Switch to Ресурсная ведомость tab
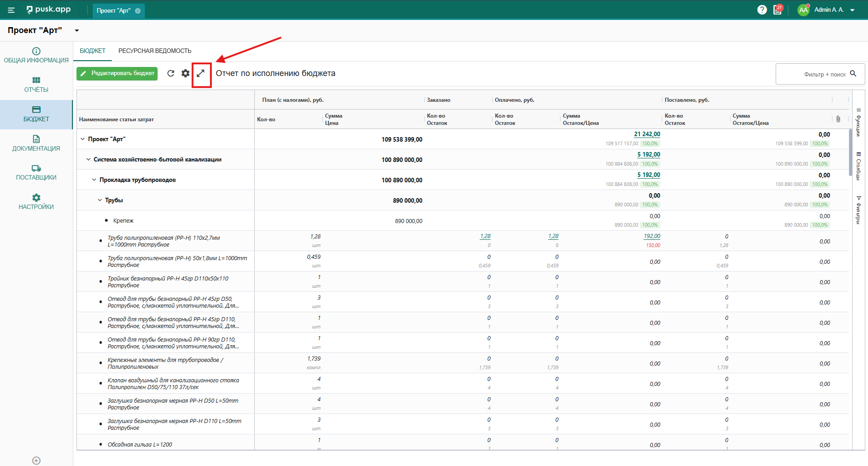The image size is (868, 466). (155, 51)
